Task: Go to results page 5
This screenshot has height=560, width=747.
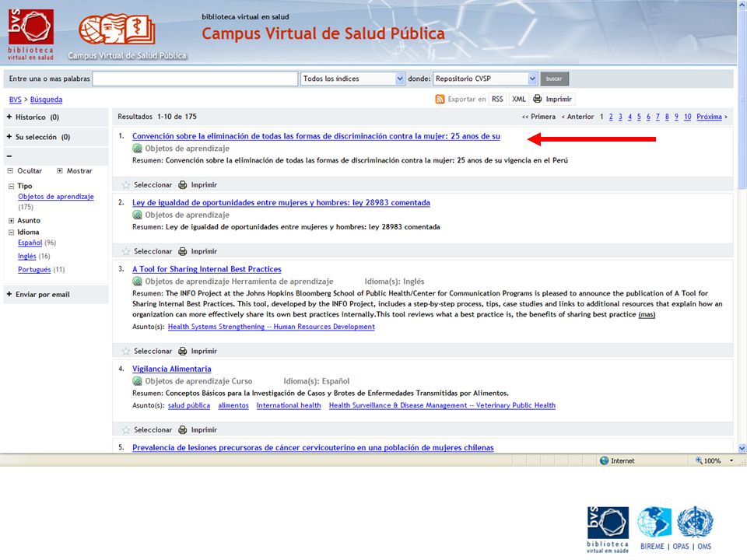Action: point(639,117)
